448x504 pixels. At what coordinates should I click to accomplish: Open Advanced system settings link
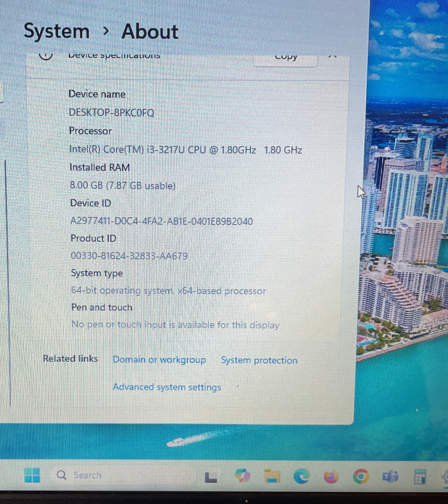tap(167, 387)
